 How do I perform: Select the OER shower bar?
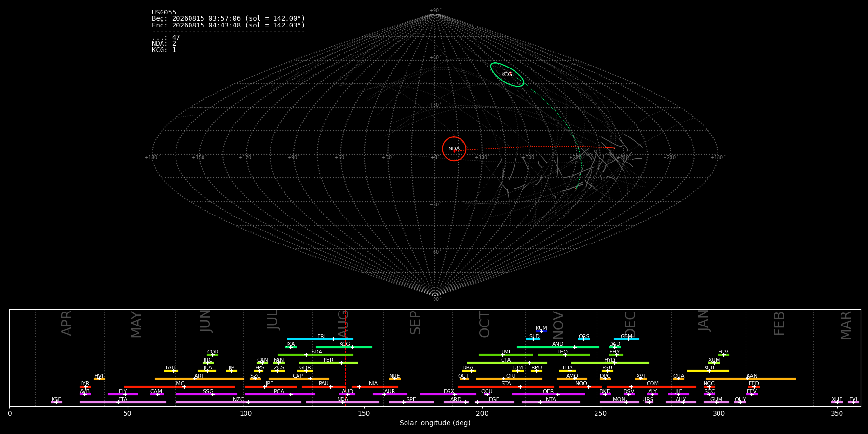548,394
